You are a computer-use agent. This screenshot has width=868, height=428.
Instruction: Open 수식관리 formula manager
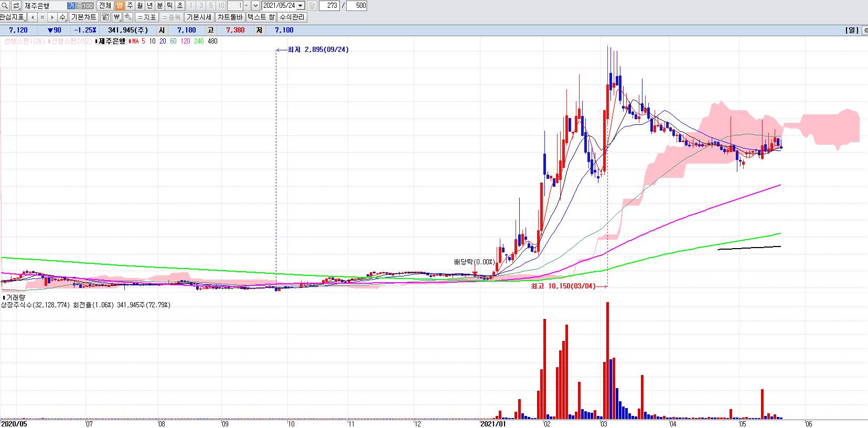click(292, 17)
